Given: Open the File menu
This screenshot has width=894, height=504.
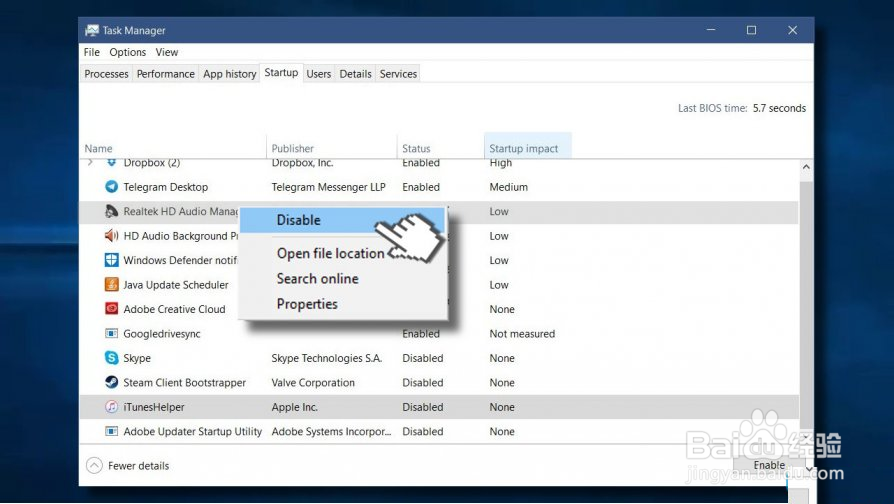Looking at the screenshot, I should [x=91, y=52].
